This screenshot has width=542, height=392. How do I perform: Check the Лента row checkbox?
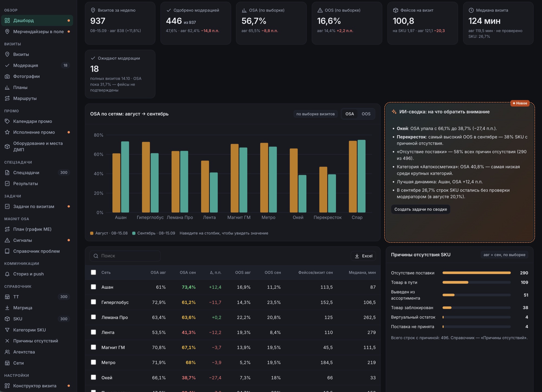coord(93,332)
